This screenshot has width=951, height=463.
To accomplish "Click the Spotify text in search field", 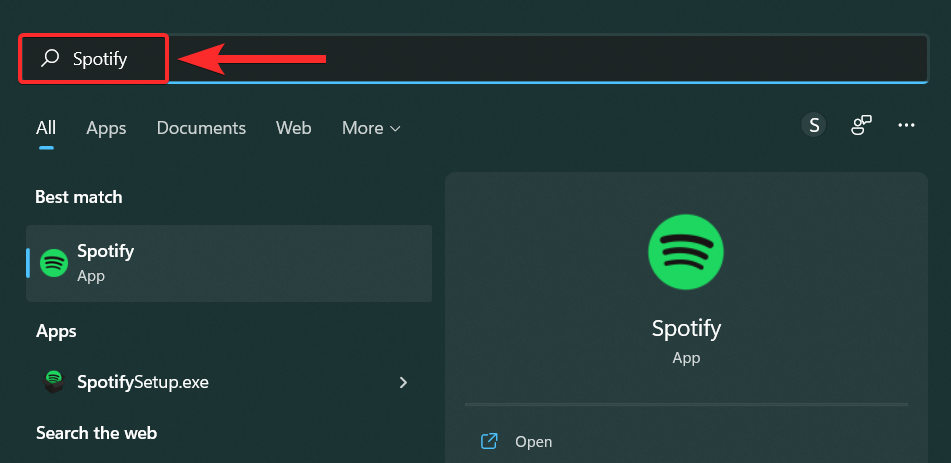I will pos(100,59).
